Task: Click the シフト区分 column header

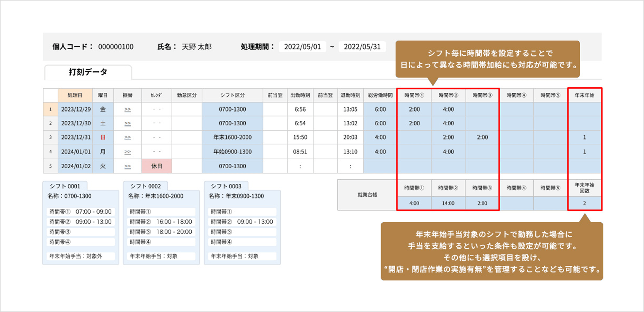Action: pyautogui.click(x=232, y=95)
